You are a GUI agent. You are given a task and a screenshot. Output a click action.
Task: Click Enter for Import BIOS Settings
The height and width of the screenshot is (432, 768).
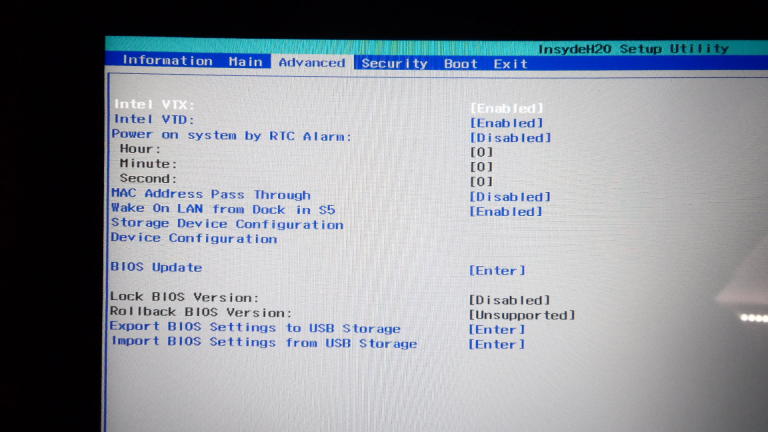(497, 344)
